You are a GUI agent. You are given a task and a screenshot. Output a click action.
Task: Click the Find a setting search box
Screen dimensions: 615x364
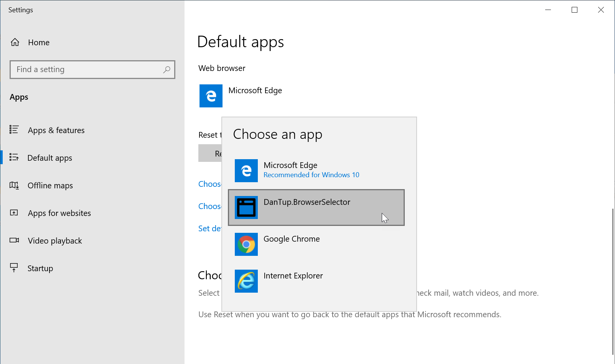point(92,69)
